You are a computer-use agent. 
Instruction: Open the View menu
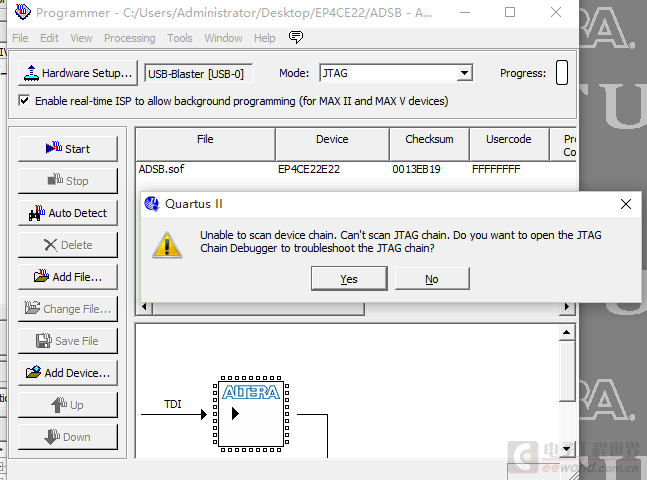pyautogui.click(x=81, y=38)
